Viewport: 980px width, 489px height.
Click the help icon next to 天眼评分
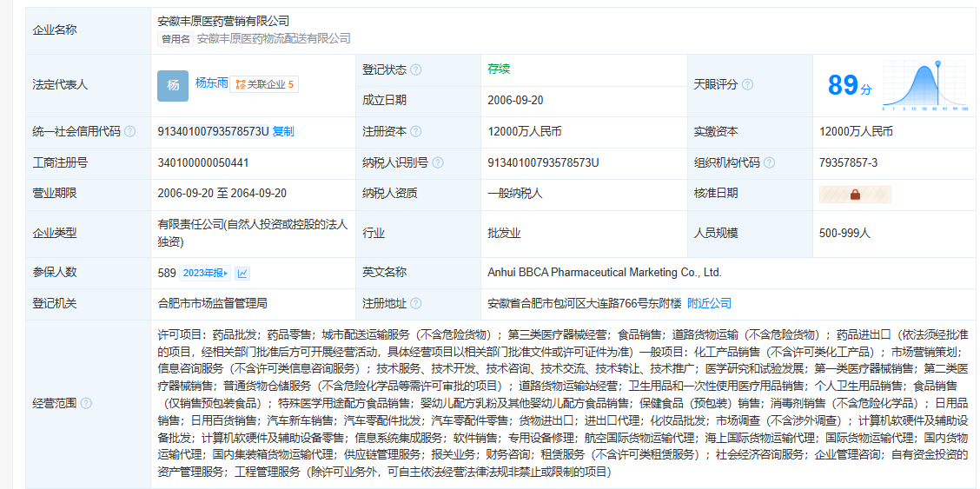coord(747,84)
